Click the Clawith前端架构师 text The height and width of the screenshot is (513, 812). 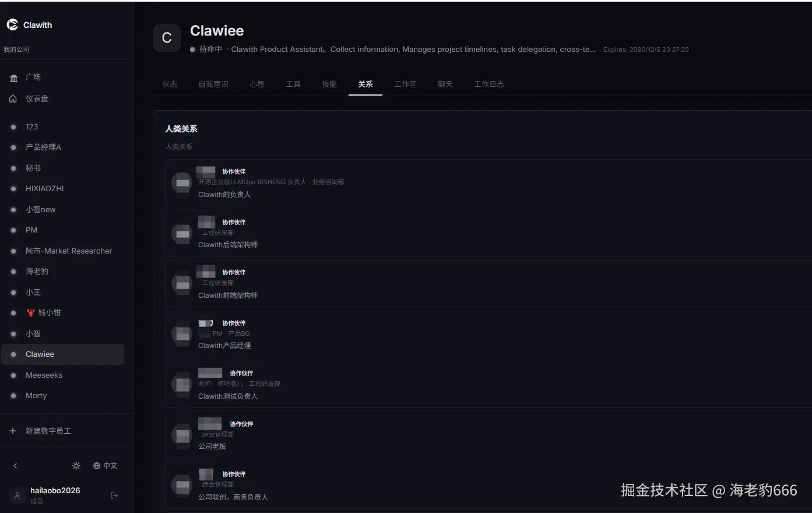pos(228,296)
